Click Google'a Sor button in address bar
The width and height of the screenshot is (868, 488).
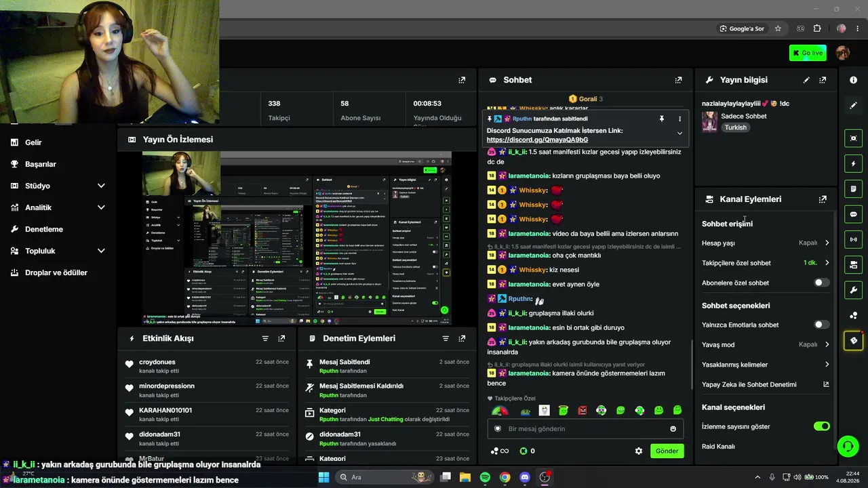click(742, 28)
